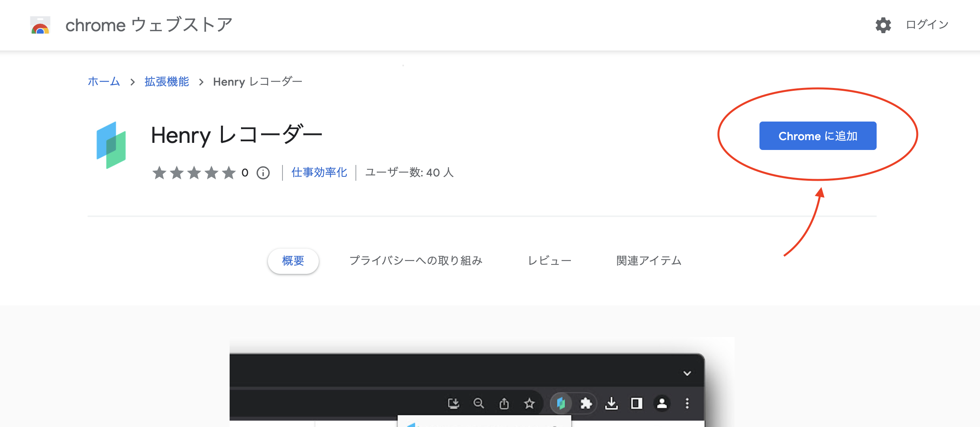Image resolution: width=980 pixels, height=427 pixels.
Task: Click the share icon in preview toolbar
Action: click(504, 403)
